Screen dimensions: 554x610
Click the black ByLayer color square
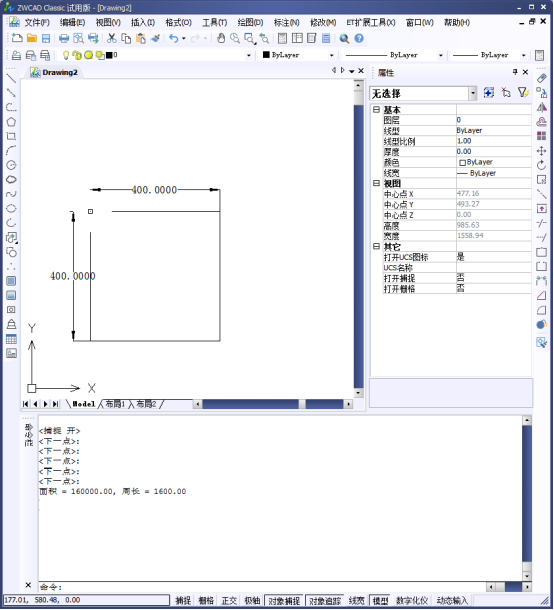click(x=266, y=55)
